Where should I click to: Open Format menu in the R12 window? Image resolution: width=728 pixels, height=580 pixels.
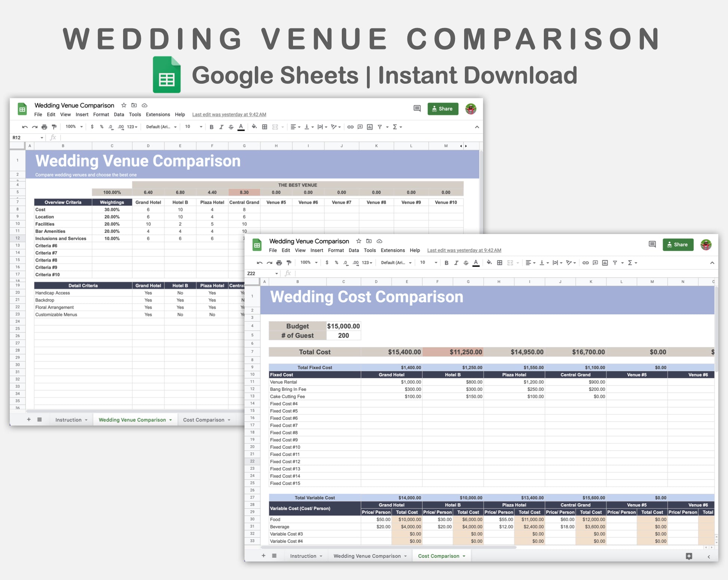(x=101, y=114)
